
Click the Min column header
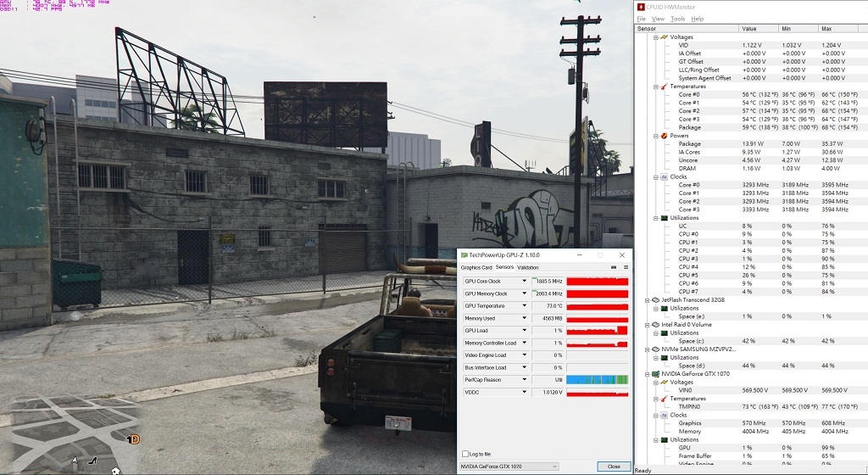pyautogui.click(x=798, y=28)
